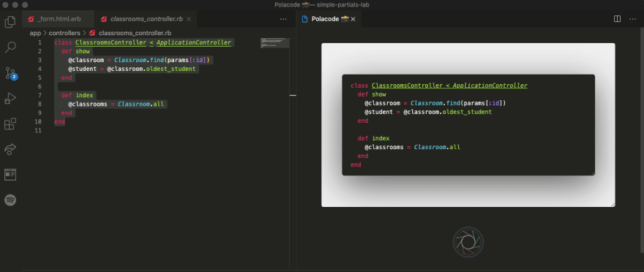644x272 pixels.
Task: Open the browser preview icon in activity bar
Action: [10, 174]
